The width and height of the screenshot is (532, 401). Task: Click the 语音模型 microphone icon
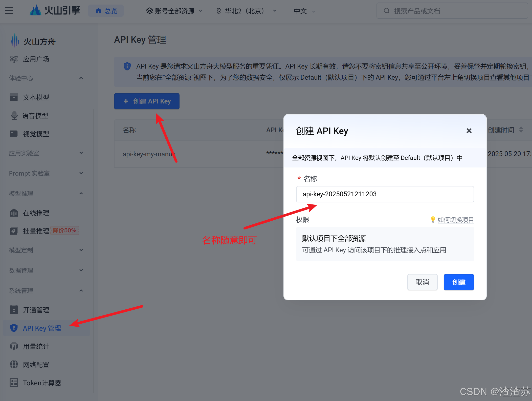[14, 116]
